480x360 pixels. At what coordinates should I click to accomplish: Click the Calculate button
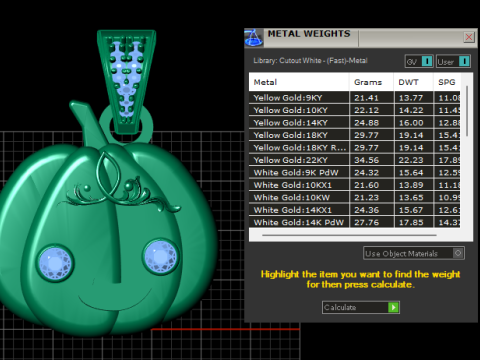coord(361,307)
